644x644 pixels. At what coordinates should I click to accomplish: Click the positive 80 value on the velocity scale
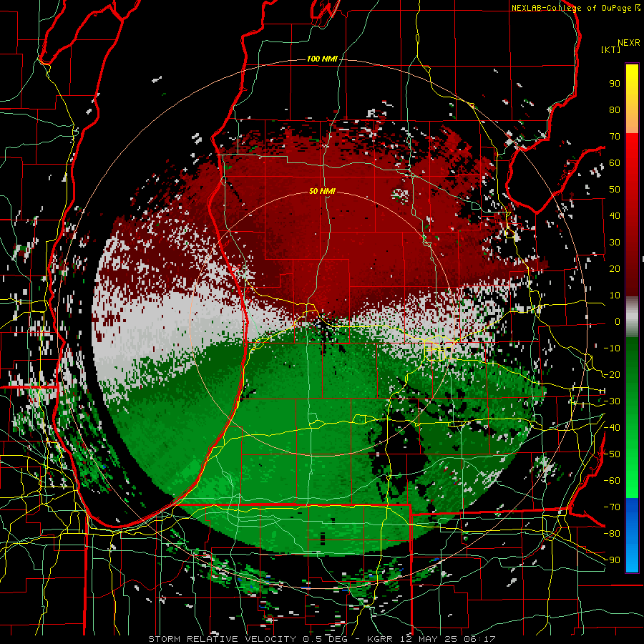pyautogui.click(x=615, y=109)
